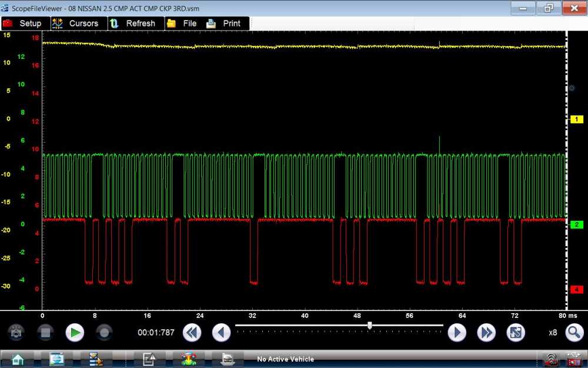Skip forward with the double-right arrow
588x368 pixels.
click(486, 333)
